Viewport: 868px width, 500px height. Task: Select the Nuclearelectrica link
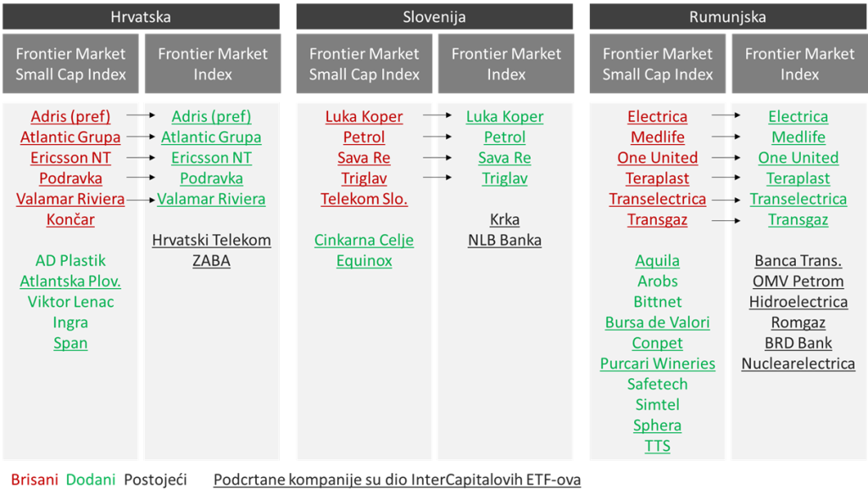[x=798, y=364]
